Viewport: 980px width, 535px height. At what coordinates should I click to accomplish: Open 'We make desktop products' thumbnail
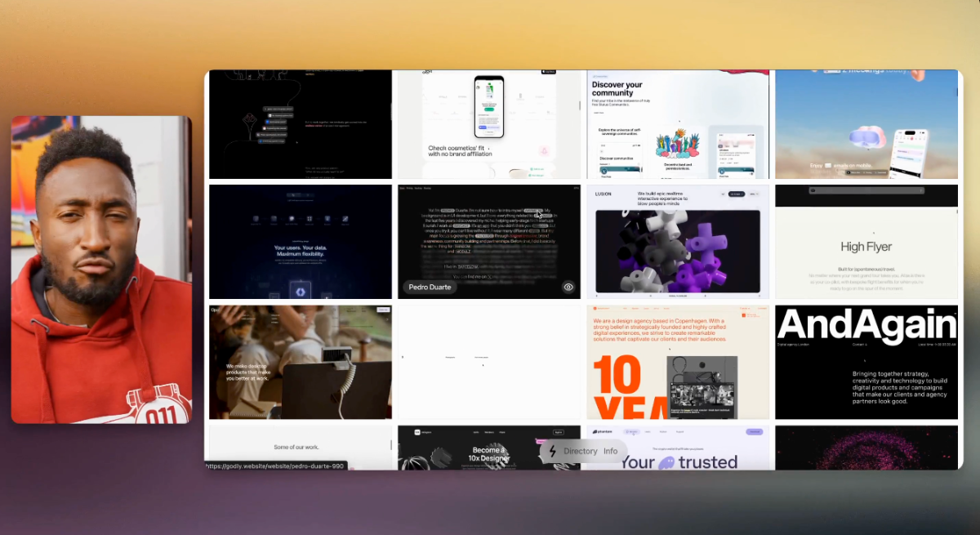tap(301, 363)
